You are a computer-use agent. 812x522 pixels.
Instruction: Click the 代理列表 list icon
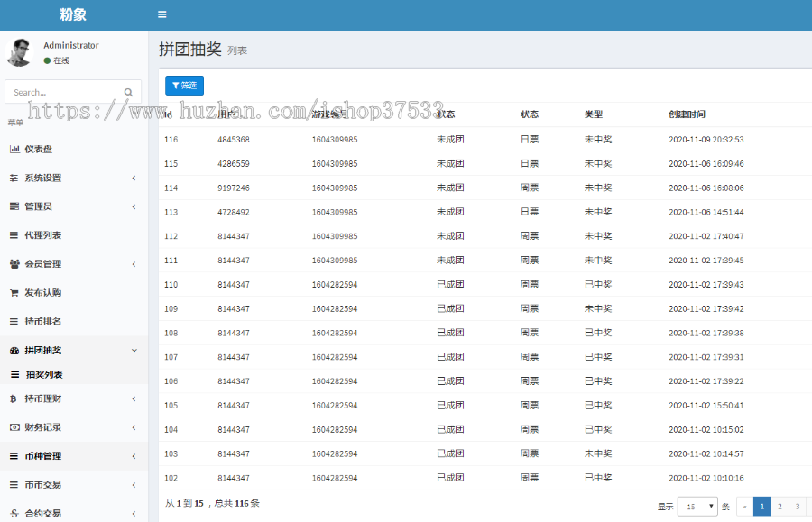point(14,235)
